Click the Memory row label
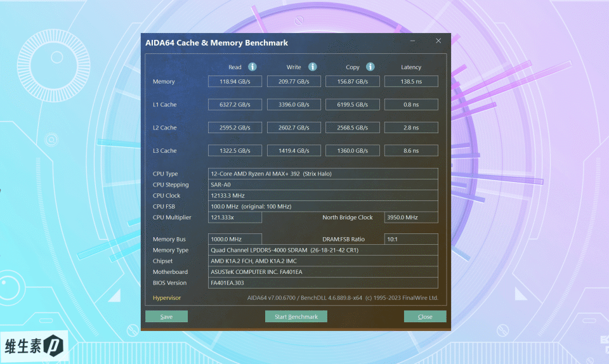 pyautogui.click(x=164, y=82)
